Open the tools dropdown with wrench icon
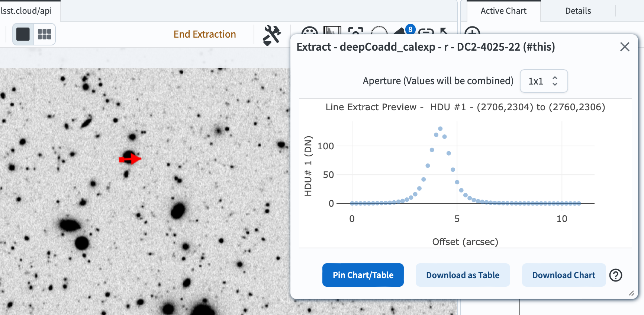This screenshot has height=315, width=644. tap(272, 35)
